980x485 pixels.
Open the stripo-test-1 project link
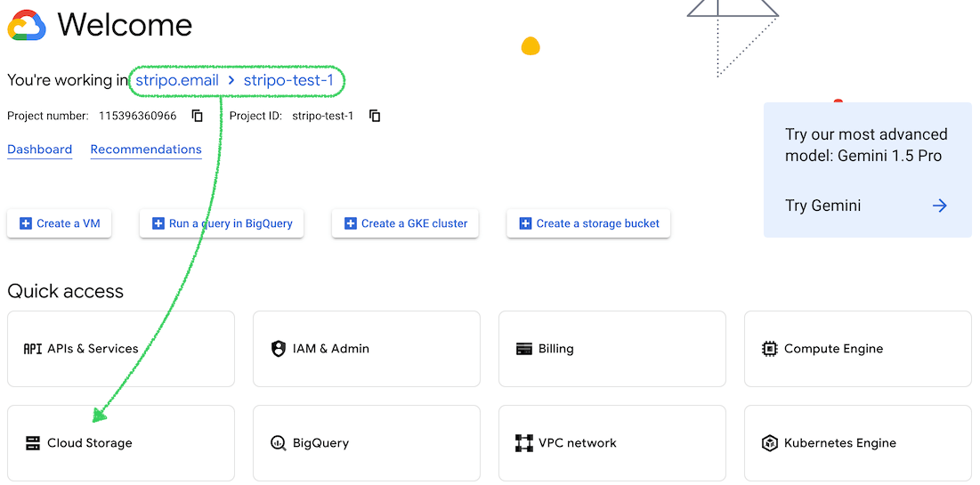tap(288, 81)
